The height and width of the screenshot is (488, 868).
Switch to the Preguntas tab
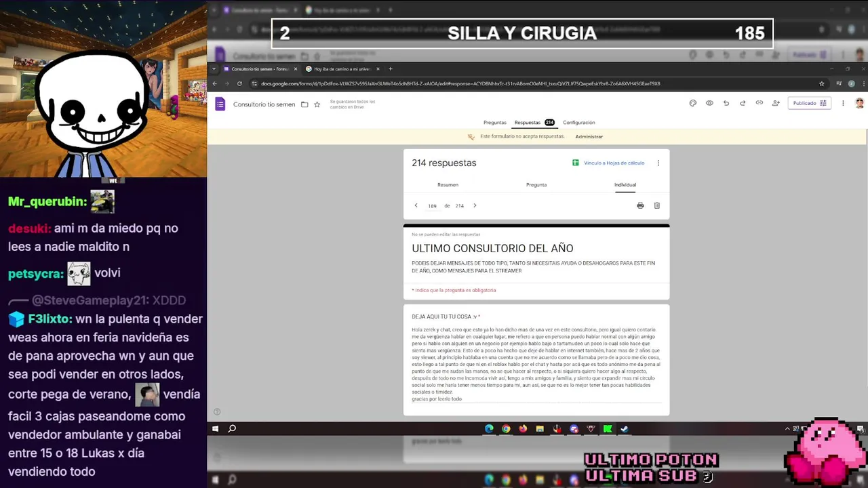click(x=495, y=123)
